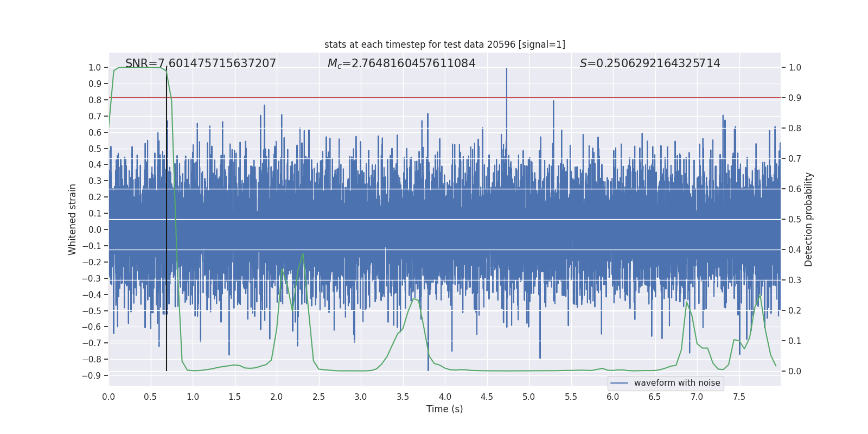The width and height of the screenshot is (868, 434).
Task: Click the 'waveform with noise' legend label
Action: [677, 383]
